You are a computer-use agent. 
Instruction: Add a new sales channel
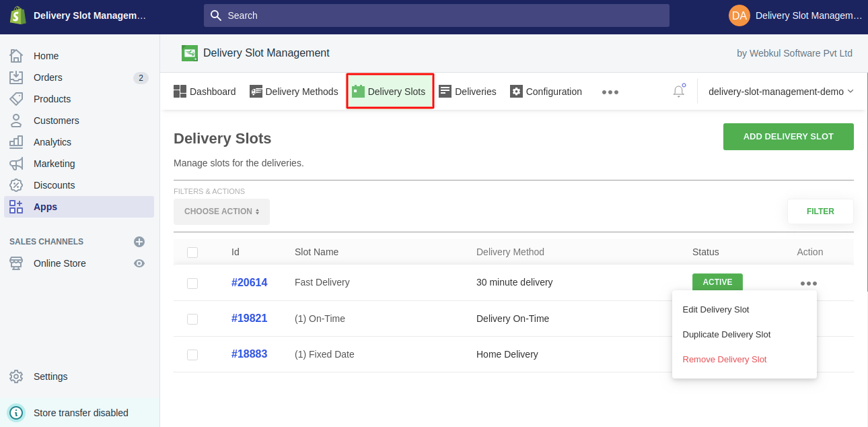139,242
